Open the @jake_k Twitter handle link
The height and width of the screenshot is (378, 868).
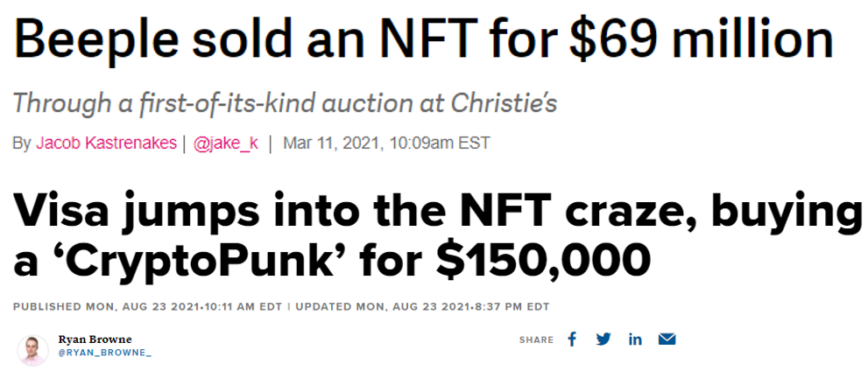tap(225, 143)
